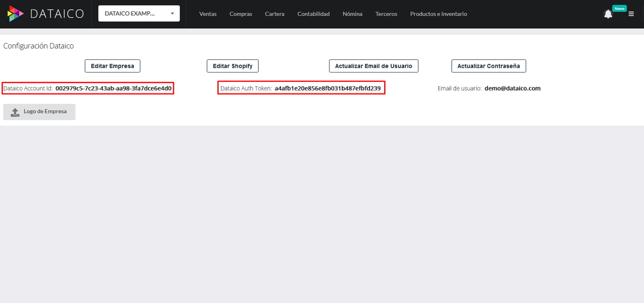Open the notifications bell icon
The height and width of the screenshot is (303, 644).
click(608, 14)
